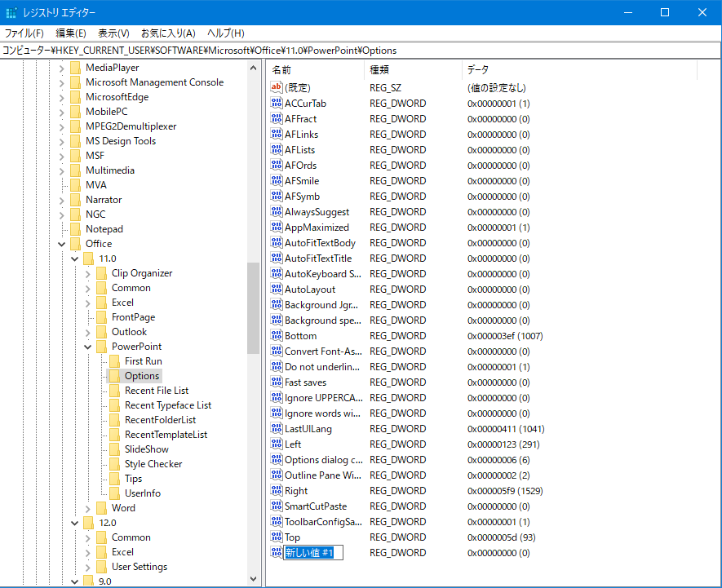Viewport: 722px width, 588px height.
Task: Click the Word folder icon under 11.0
Action: (x=102, y=508)
